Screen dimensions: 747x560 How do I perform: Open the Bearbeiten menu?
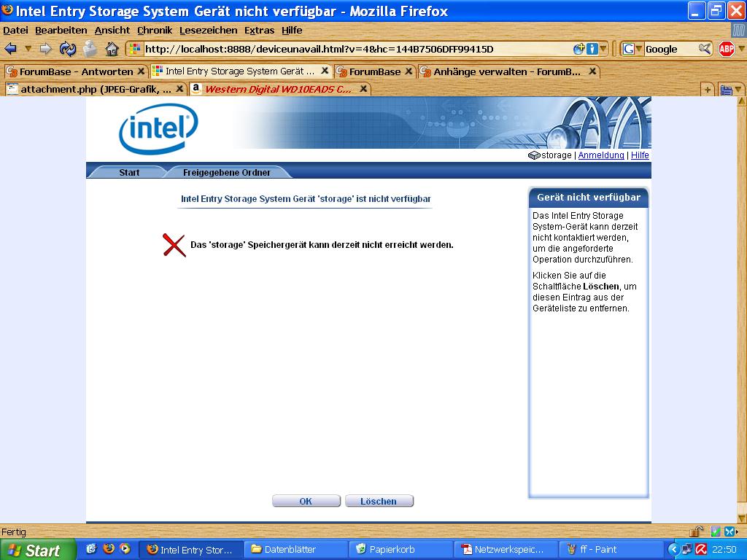[61, 30]
